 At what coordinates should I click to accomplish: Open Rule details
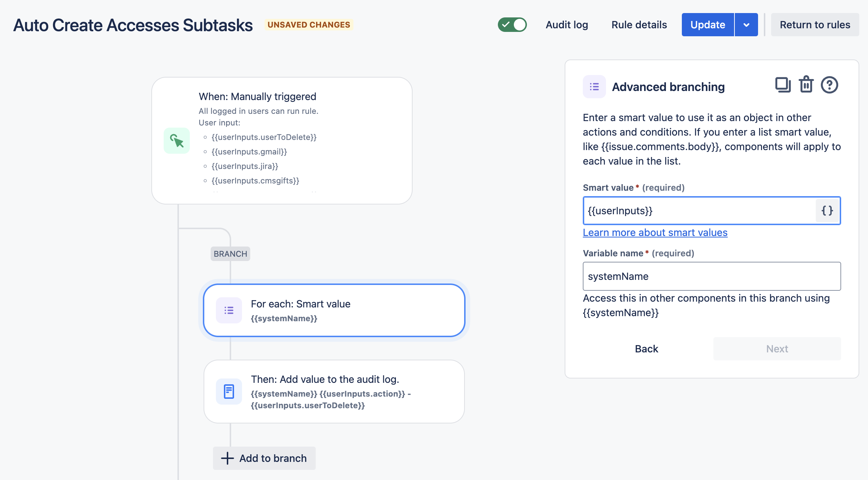(639, 25)
